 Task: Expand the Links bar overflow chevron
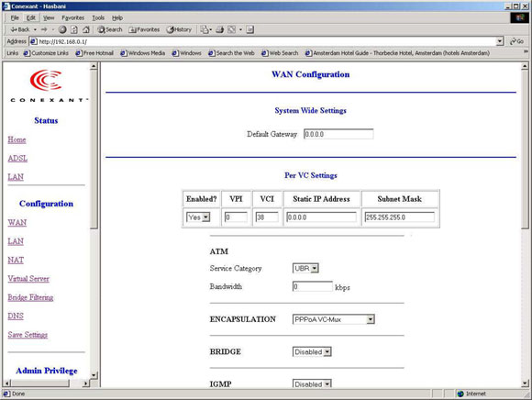tap(526, 52)
